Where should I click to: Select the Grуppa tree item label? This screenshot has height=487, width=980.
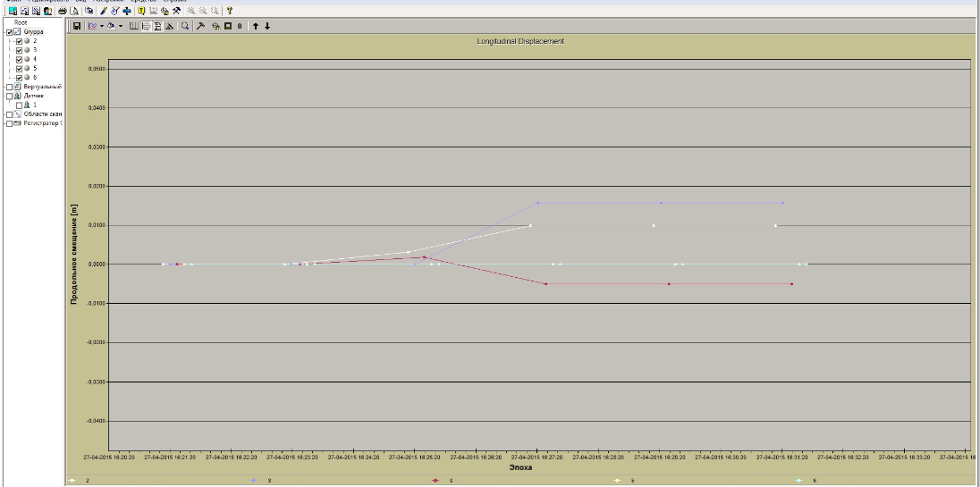33,32
